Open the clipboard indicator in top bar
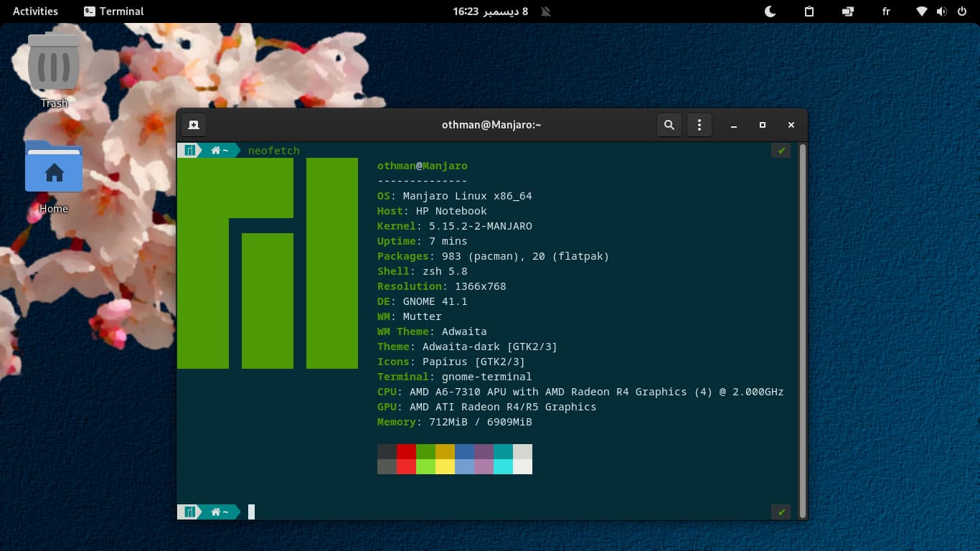This screenshot has width=980, height=551. click(809, 11)
